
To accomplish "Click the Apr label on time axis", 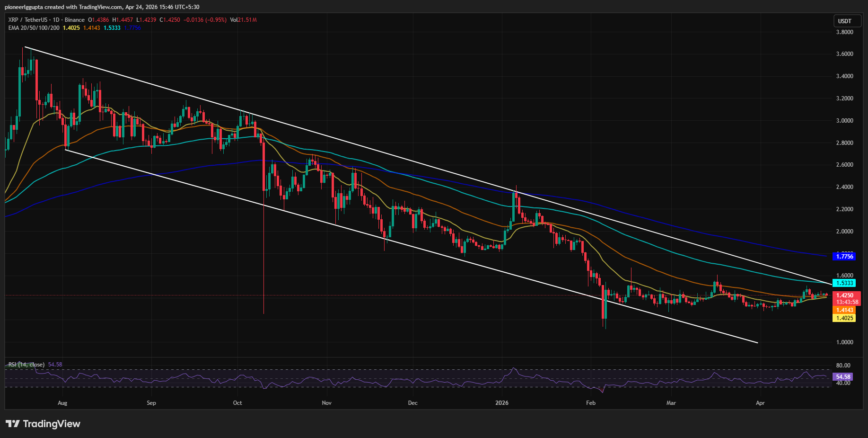I will 760,403.
